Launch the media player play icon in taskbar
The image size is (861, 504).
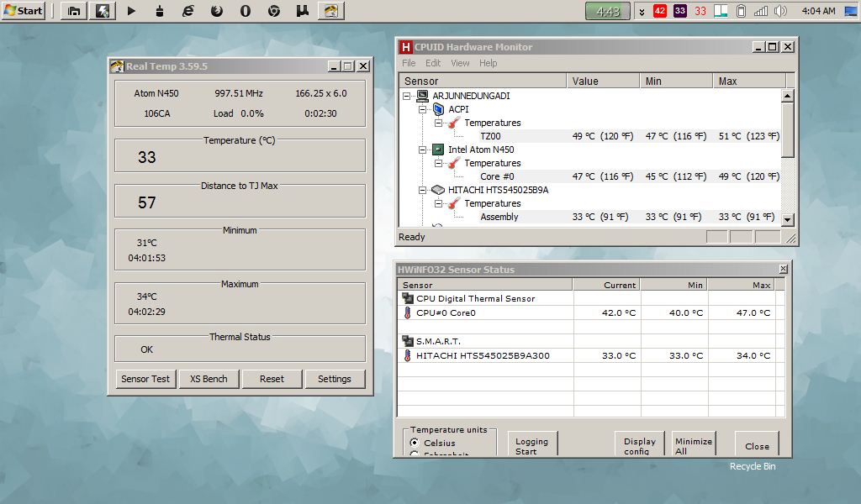(x=131, y=11)
